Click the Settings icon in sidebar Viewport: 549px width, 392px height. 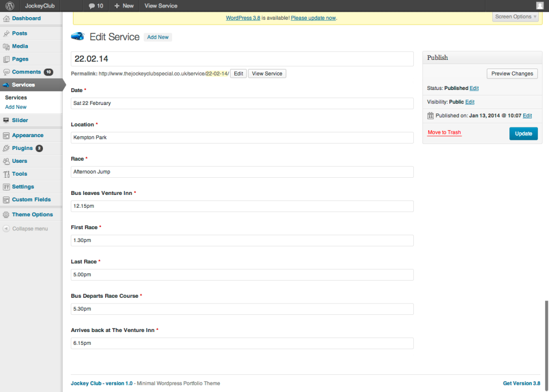pyautogui.click(x=6, y=187)
